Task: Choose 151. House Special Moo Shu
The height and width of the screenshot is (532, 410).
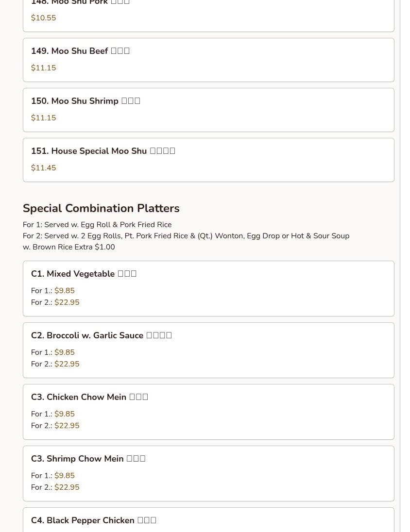Action: click(208, 160)
